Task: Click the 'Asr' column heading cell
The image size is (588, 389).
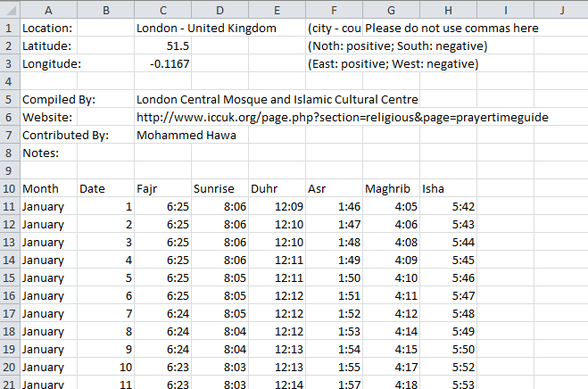Action: pos(334,188)
